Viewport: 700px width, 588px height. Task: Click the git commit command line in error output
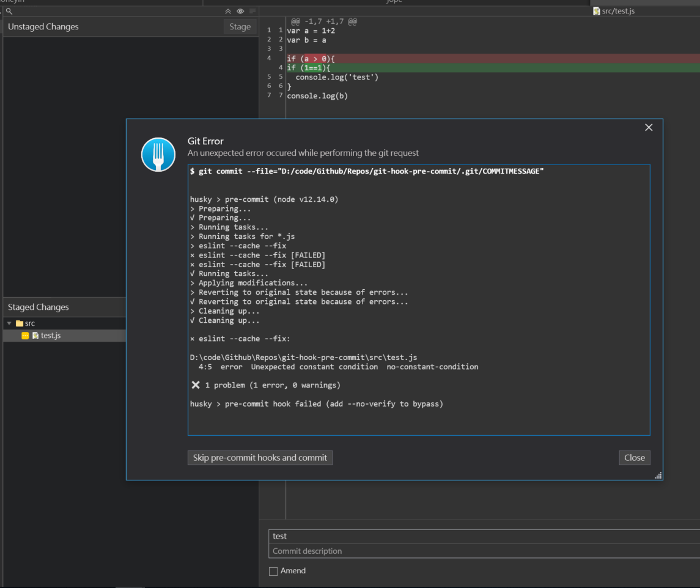tap(367, 171)
